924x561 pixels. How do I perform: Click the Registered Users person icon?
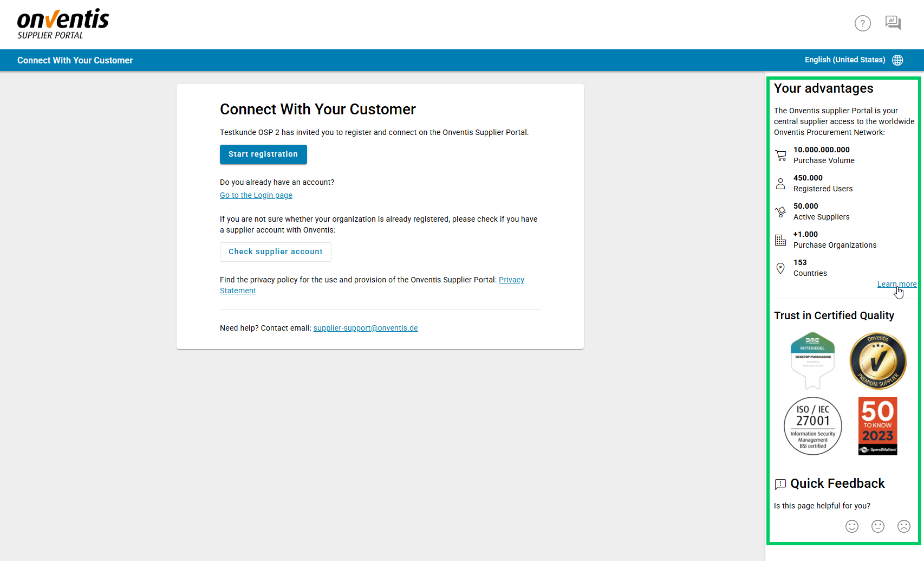[780, 184]
